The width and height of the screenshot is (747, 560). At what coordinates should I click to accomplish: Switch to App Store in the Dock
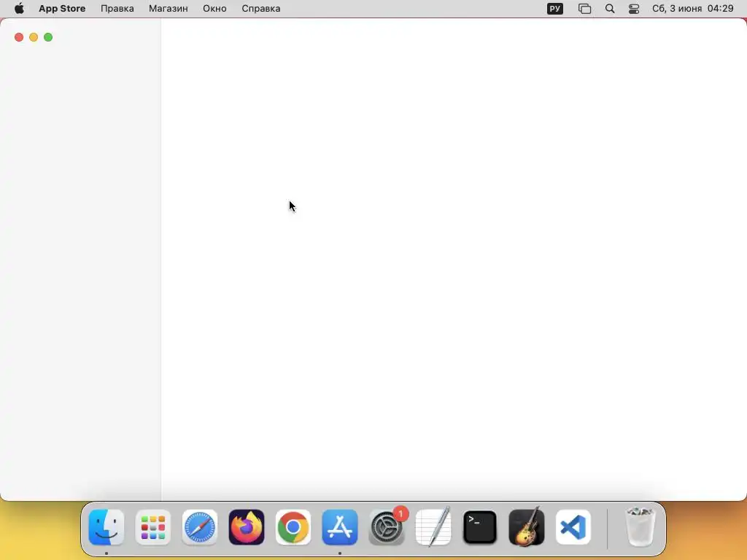pyautogui.click(x=340, y=527)
